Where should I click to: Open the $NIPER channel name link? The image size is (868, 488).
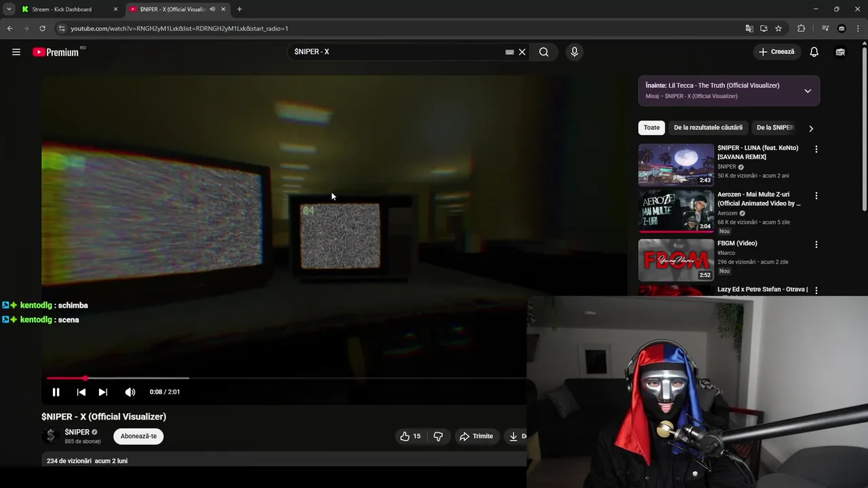(77, 432)
